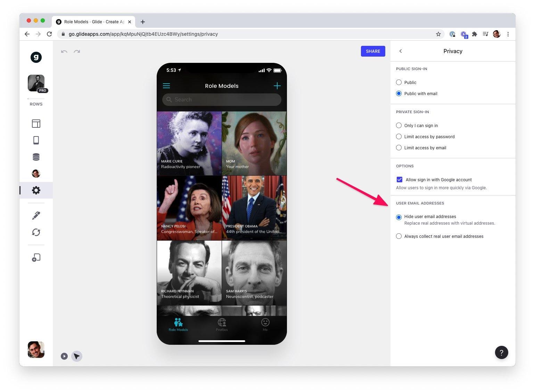The height and width of the screenshot is (392, 535).
Task: Select Limit access by password
Action: coord(399,136)
